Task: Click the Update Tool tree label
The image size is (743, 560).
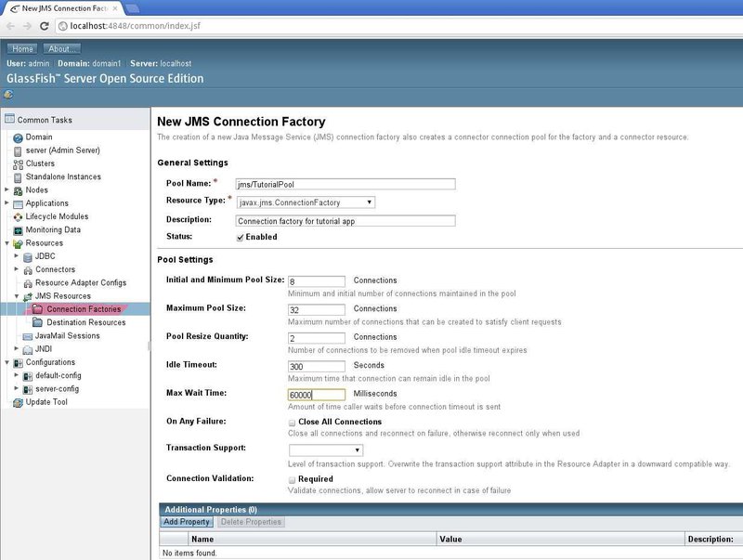Action: [46, 402]
